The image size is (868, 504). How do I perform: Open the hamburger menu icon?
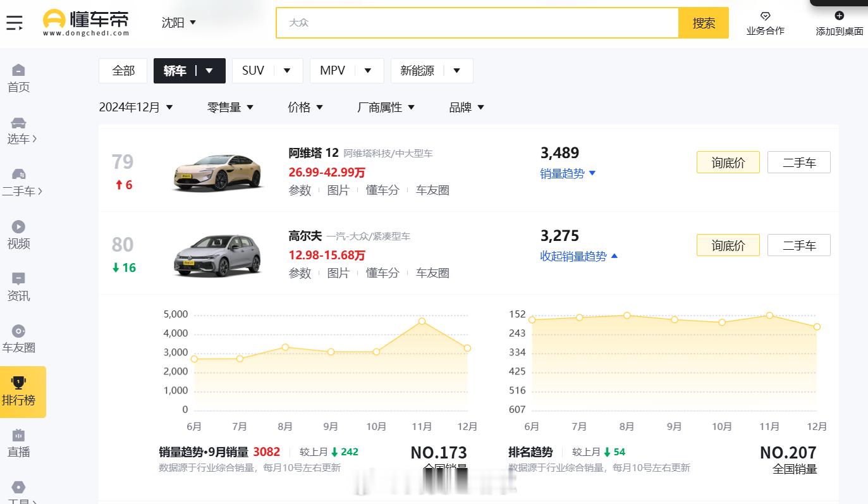[15, 23]
